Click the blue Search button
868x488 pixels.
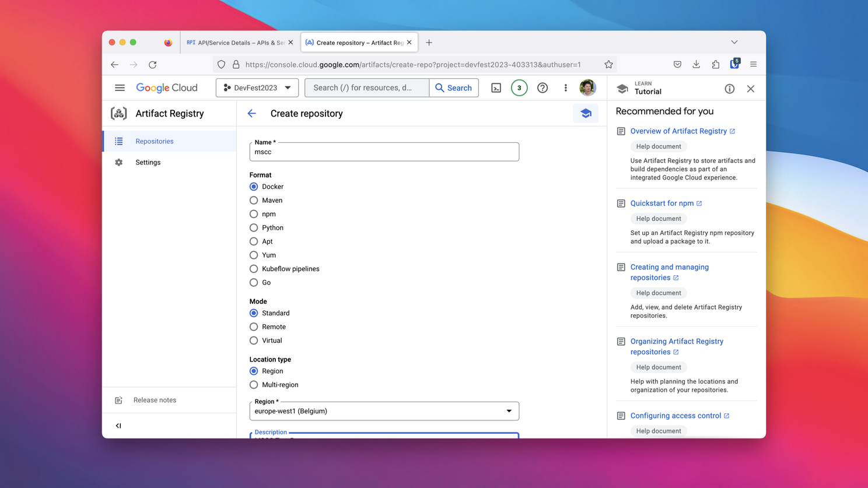click(x=454, y=88)
